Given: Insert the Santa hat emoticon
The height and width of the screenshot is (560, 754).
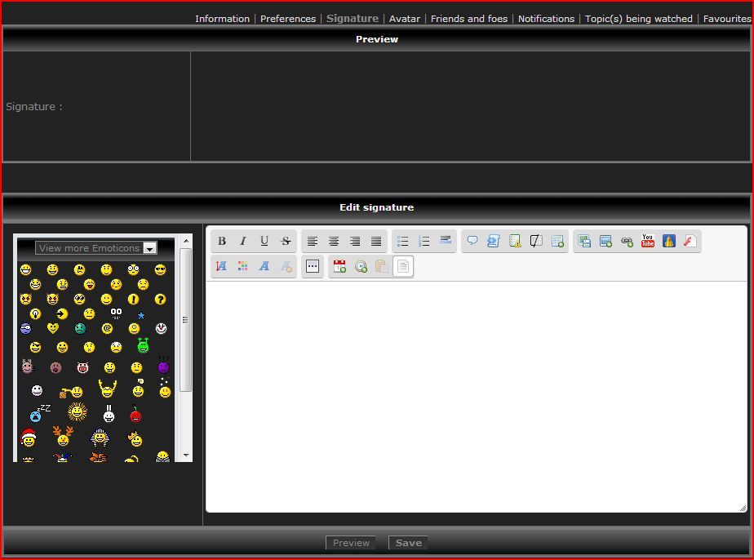Looking at the screenshot, I should click(29, 438).
